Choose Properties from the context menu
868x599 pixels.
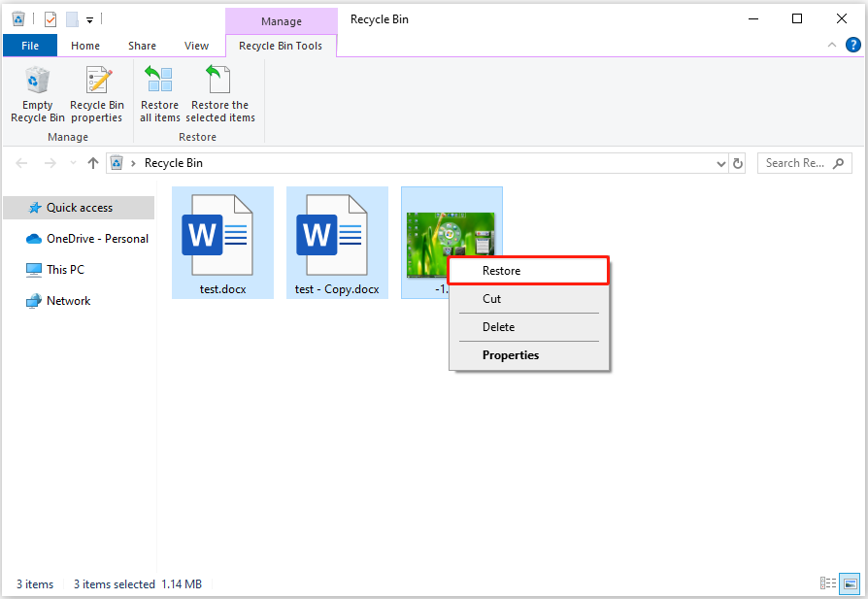[528, 355]
